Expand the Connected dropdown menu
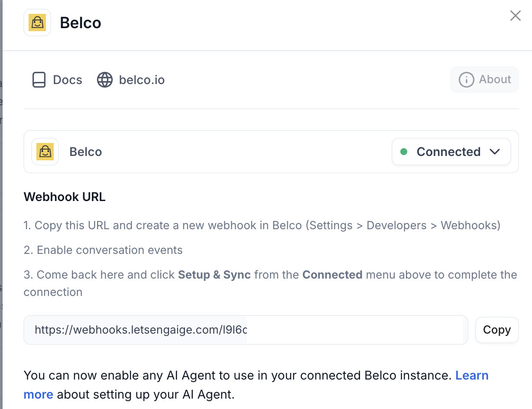 pyautogui.click(x=451, y=152)
